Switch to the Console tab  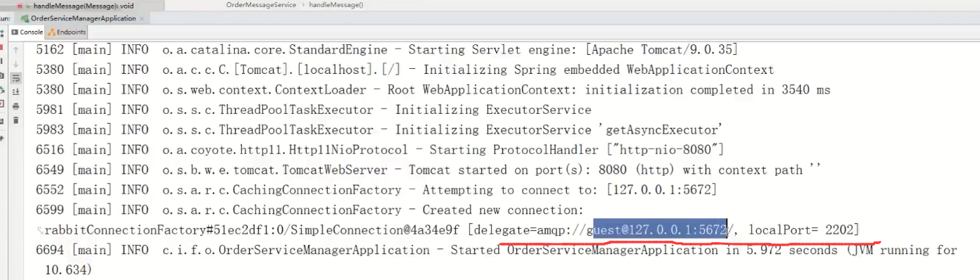pos(27,32)
